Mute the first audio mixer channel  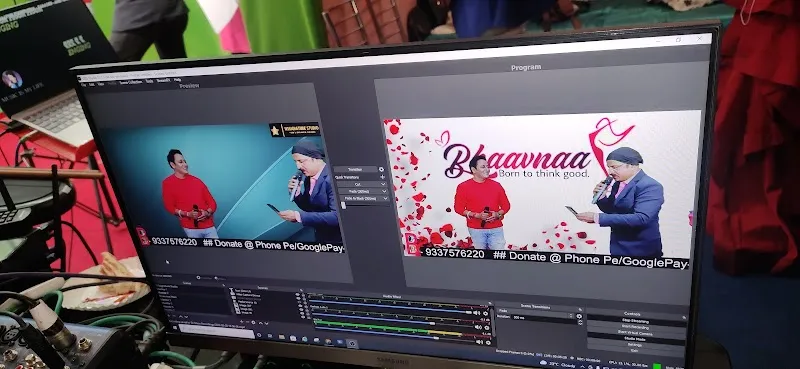pos(477,313)
